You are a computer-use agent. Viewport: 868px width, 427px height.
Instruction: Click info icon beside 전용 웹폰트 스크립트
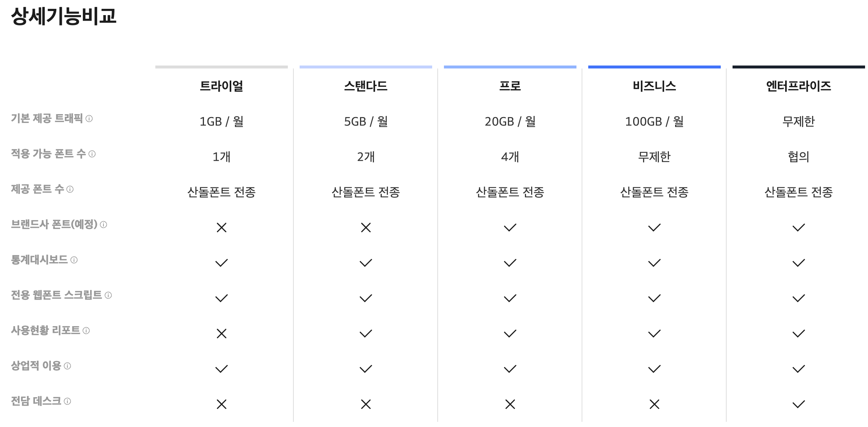(108, 295)
